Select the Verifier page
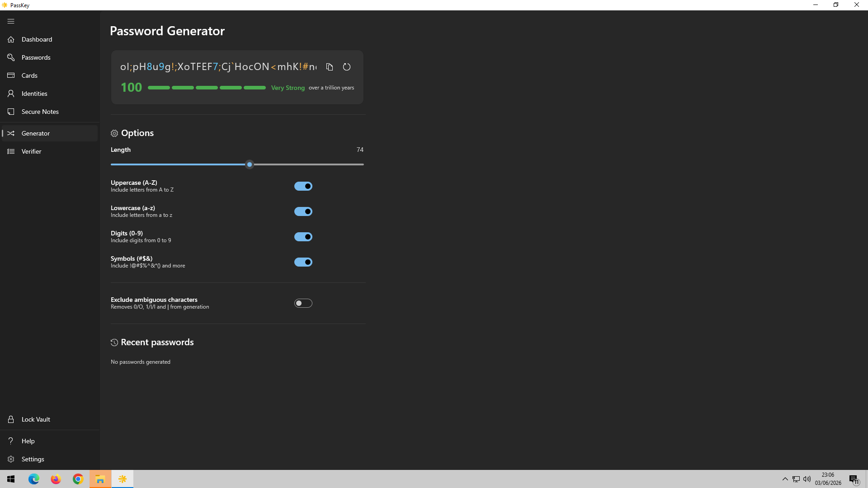 [50, 151]
